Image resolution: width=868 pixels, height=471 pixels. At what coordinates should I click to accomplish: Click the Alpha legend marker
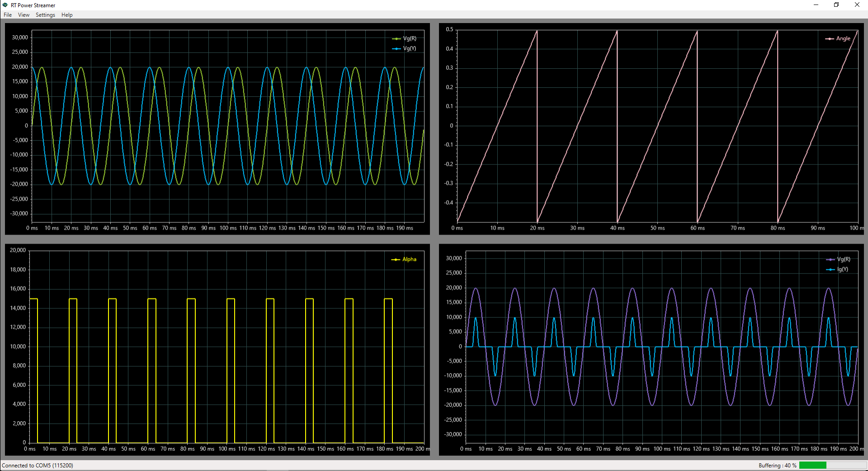(x=396, y=259)
